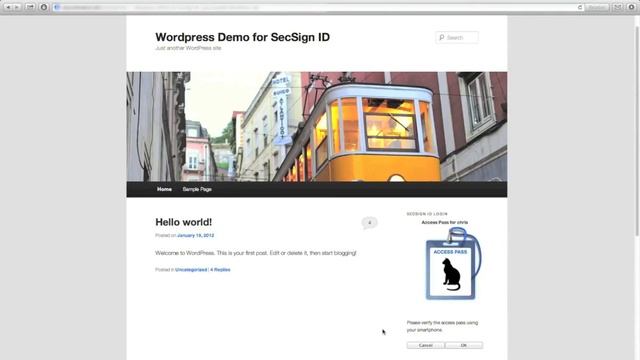This screenshot has width=640, height=360.
Task: Reload the page using the address bar refresh icon
Action: coord(580,7)
